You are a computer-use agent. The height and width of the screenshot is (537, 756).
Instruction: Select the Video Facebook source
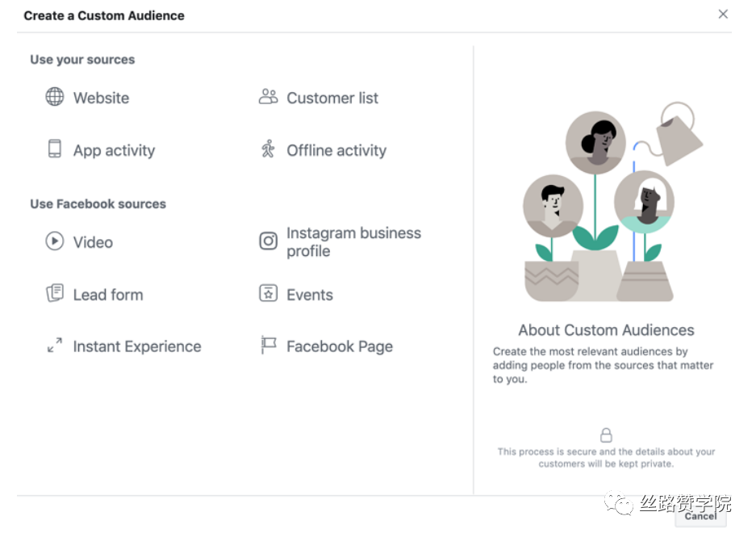[93, 242]
